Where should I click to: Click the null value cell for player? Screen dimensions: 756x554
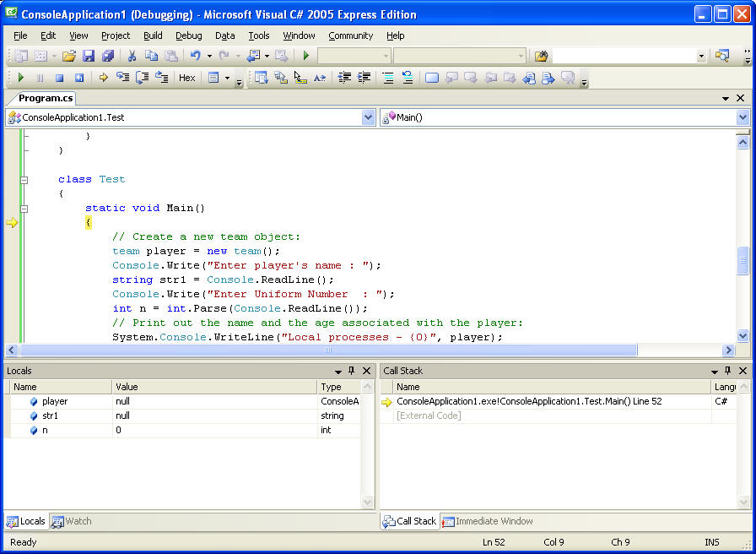tap(123, 402)
